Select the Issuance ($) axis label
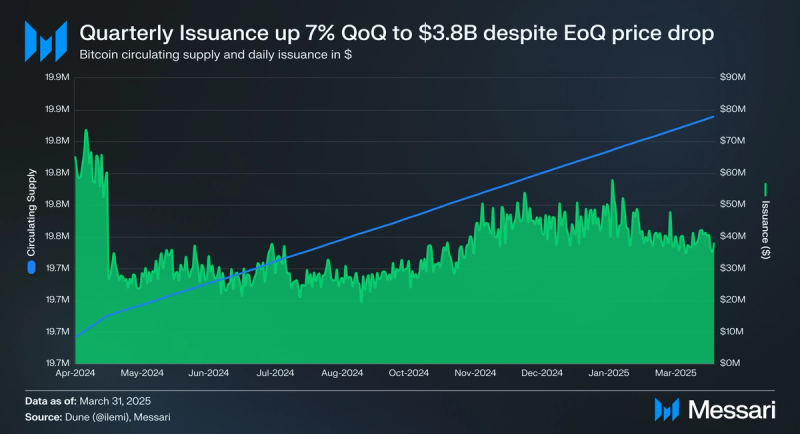Screen dimensions: 800x434 click(765, 229)
